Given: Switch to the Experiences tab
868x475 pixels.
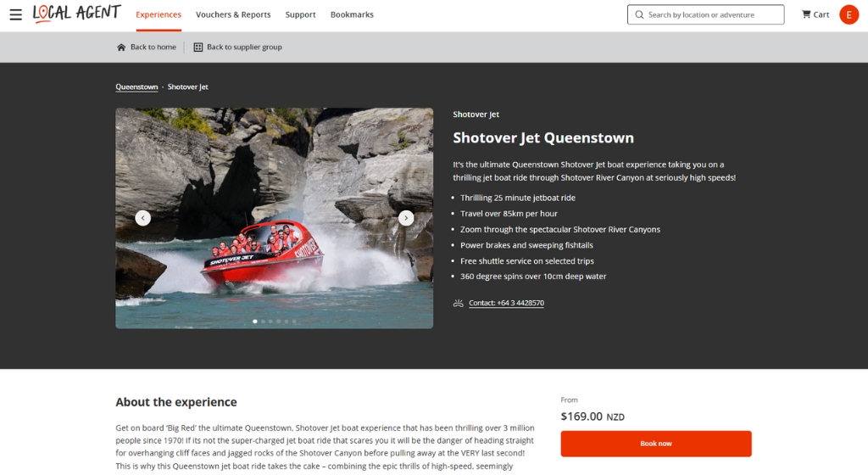Looking at the screenshot, I should tap(159, 15).
